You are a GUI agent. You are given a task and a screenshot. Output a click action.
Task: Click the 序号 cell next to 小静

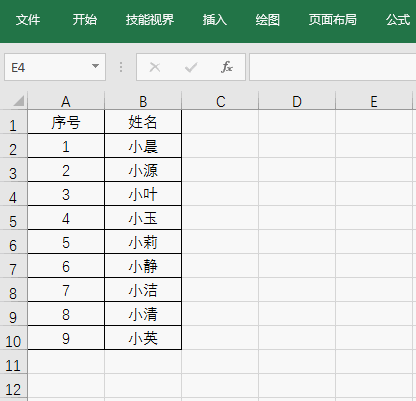pos(66,266)
